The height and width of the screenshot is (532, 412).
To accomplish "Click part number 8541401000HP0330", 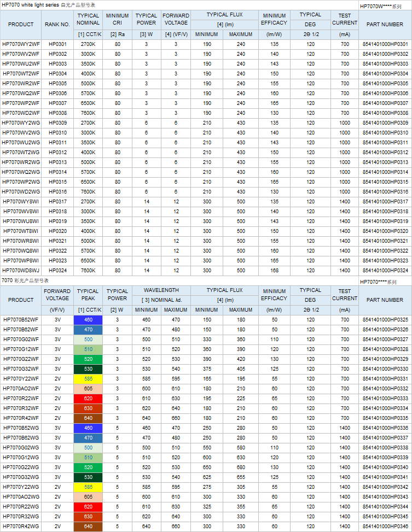I will coord(385,369).
